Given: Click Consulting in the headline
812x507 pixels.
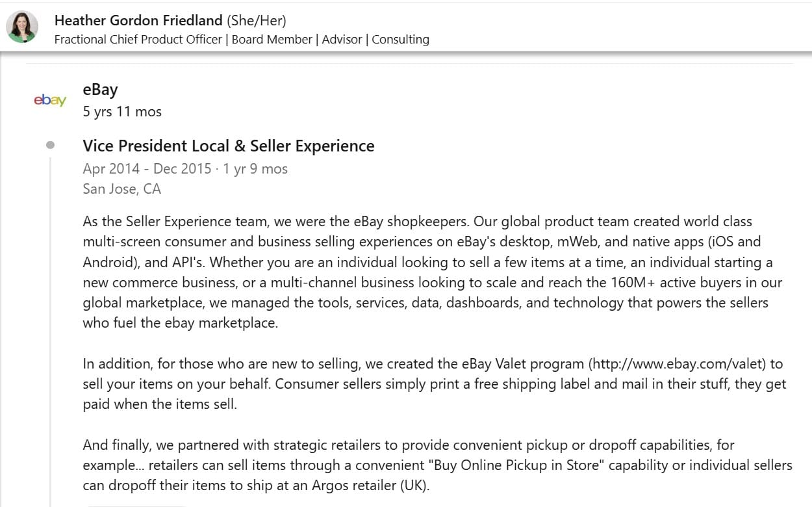Looking at the screenshot, I should 400,39.
